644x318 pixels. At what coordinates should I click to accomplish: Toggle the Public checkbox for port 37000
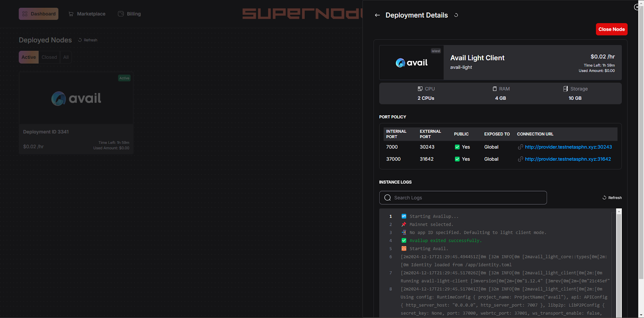[x=457, y=159]
